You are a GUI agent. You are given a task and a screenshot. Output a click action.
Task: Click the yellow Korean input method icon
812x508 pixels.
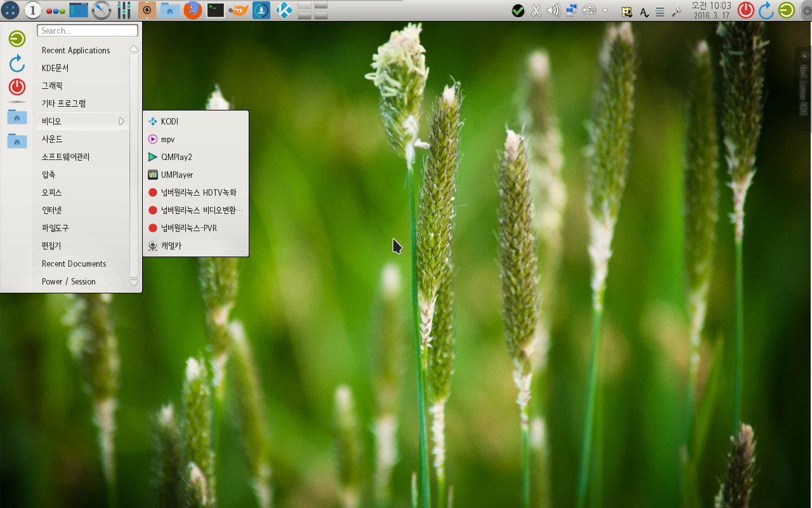[x=627, y=11]
